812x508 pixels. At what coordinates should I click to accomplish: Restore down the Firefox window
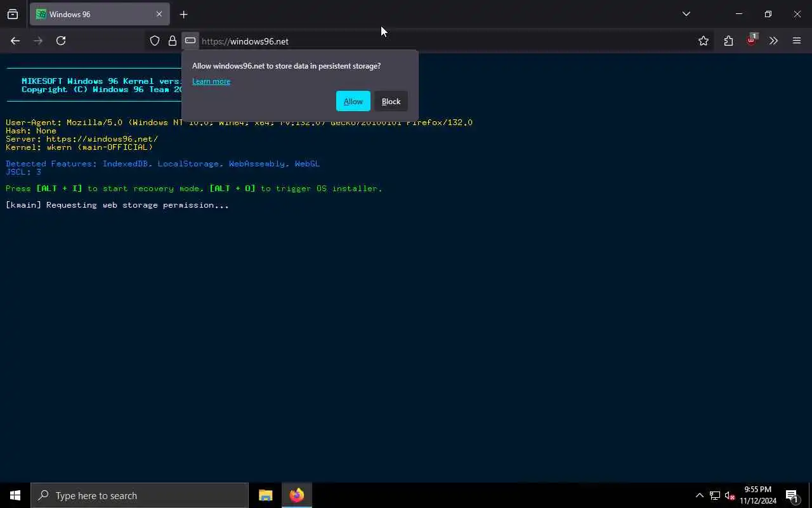click(768, 14)
